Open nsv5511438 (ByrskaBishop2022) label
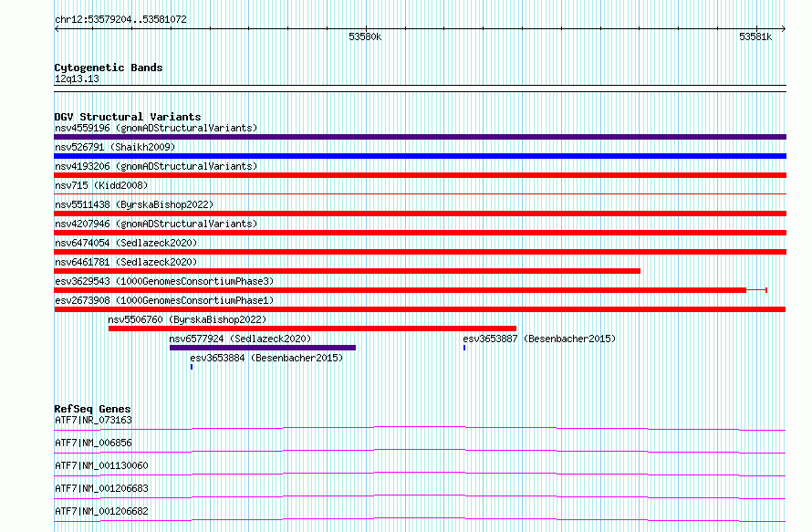The width and height of the screenshot is (812, 532). click(x=134, y=204)
